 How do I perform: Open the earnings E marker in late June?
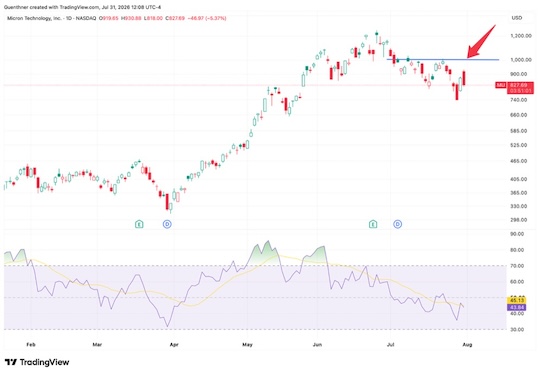pyautogui.click(x=373, y=225)
